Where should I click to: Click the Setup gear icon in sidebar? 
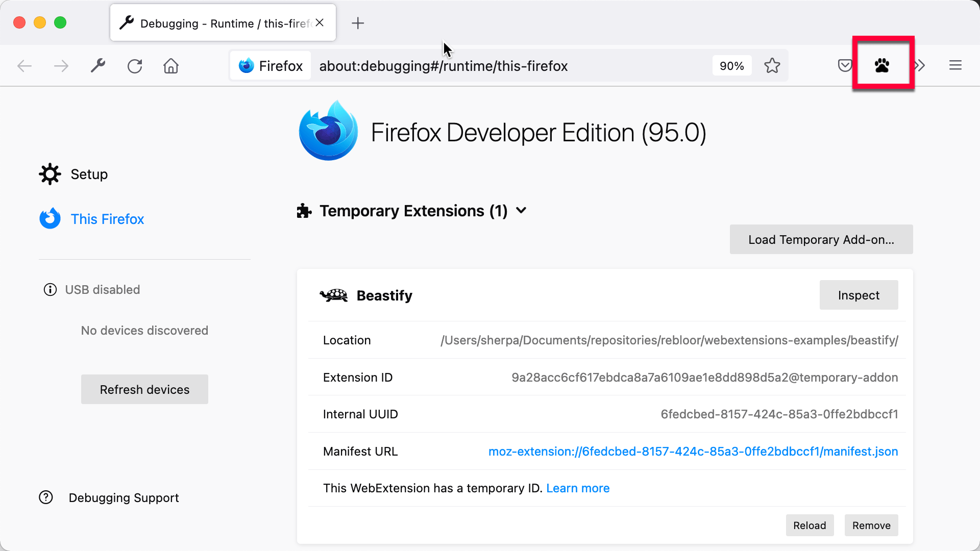pyautogui.click(x=50, y=173)
